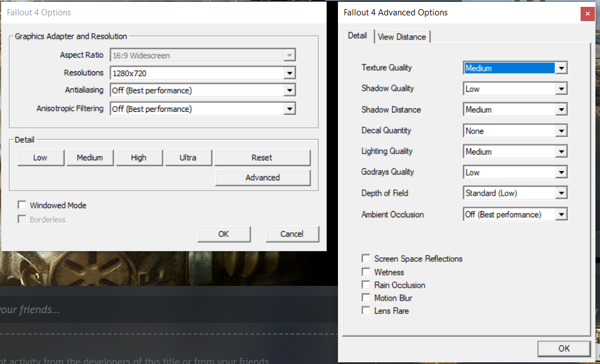Open the Aspect Ratio dropdown
This screenshot has width=600, height=364.
point(203,55)
